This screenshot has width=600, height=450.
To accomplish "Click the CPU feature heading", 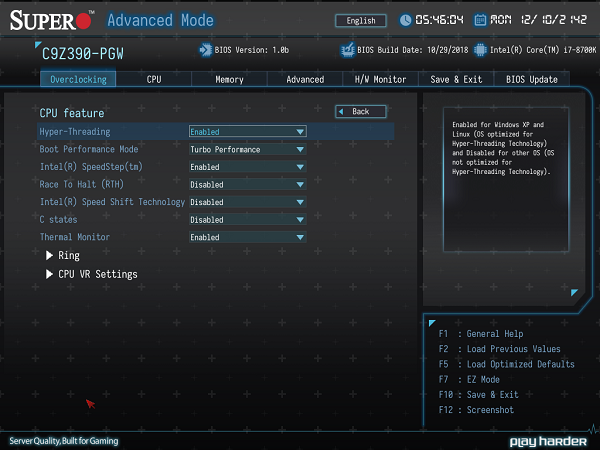I will (72, 113).
